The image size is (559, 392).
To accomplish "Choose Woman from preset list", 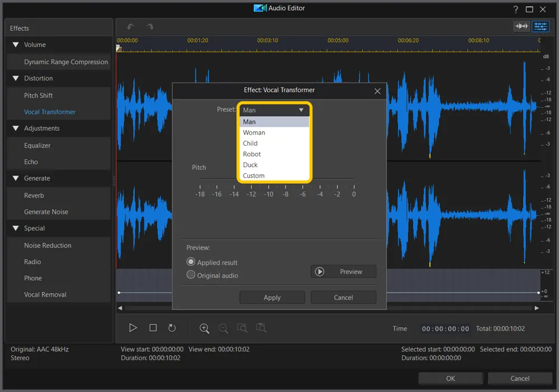I will [274, 132].
